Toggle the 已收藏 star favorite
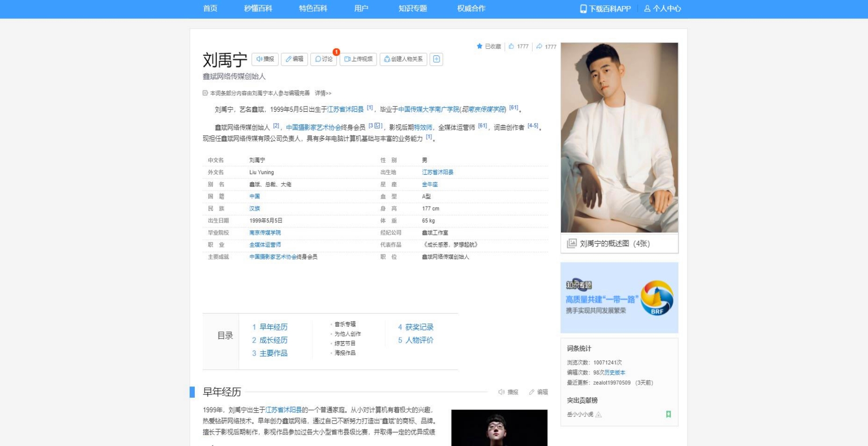 (488, 46)
